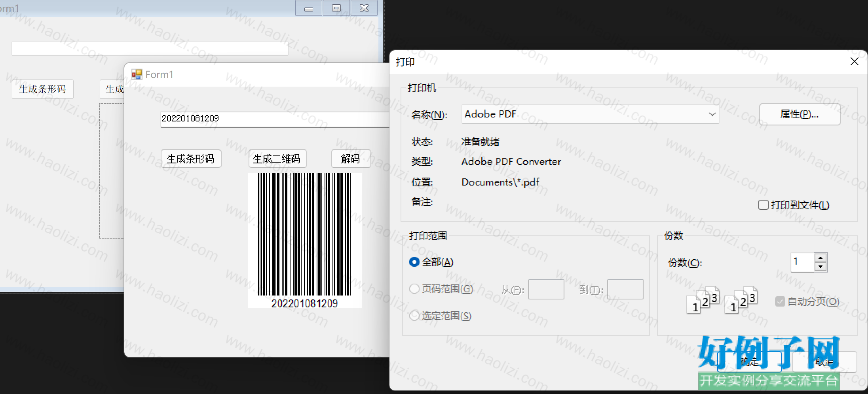Click 生成条形码 in the front Form1 window
868x394 pixels.
click(x=191, y=159)
